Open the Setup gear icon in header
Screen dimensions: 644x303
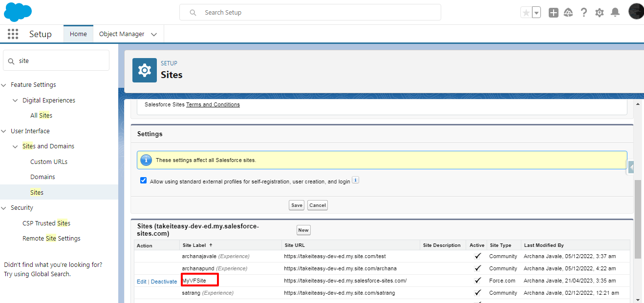[600, 13]
